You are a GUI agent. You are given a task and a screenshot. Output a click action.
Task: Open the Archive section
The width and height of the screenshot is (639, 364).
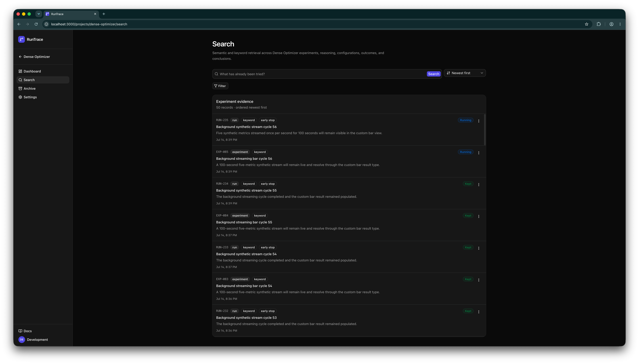pyautogui.click(x=43, y=88)
